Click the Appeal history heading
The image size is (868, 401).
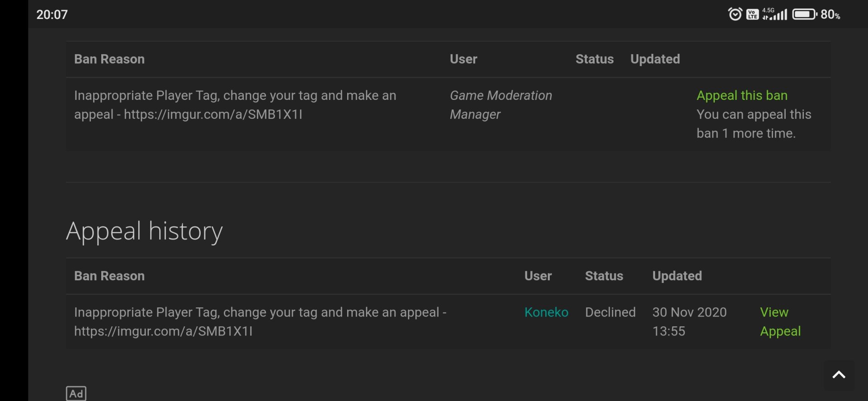pyautogui.click(x=144, y=231)
